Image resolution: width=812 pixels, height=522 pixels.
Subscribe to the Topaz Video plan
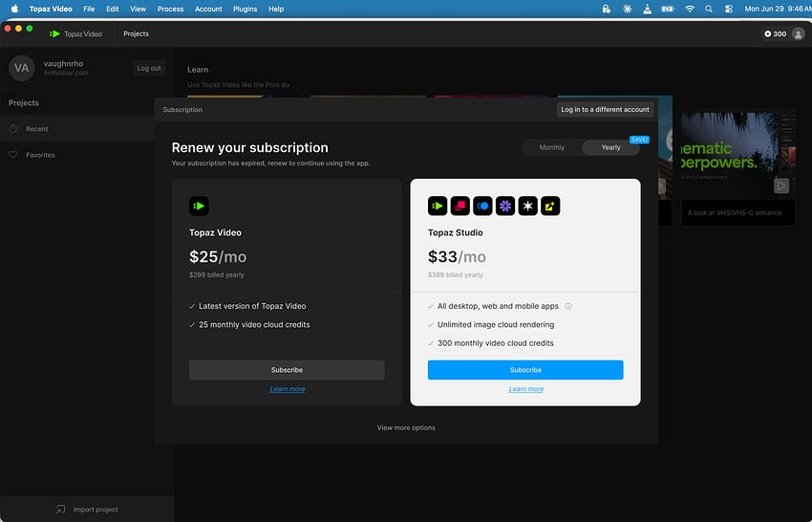click(287, 370)
